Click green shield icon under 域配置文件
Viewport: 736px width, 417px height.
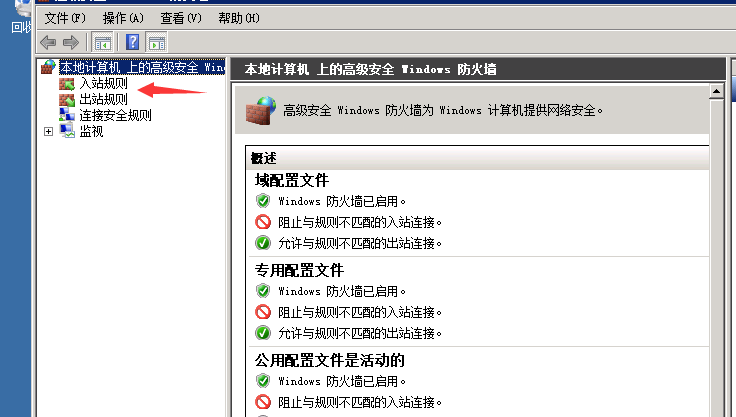[263, 201]
